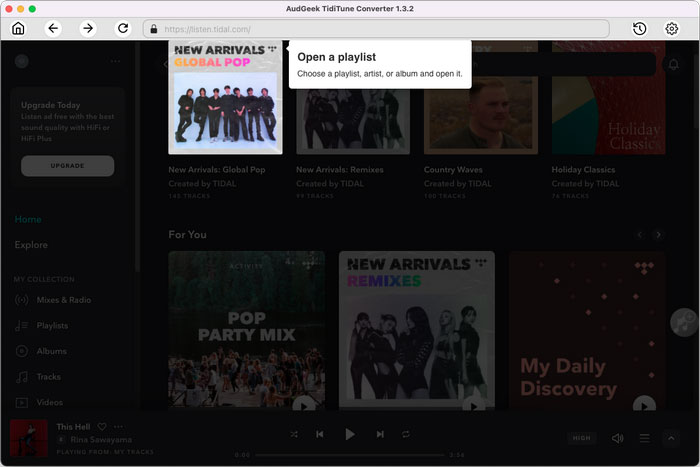The width and height of the screenshot is (700, 467).
Task: Open the New Arrivals Global Pop cover
Action: (225, 97)
